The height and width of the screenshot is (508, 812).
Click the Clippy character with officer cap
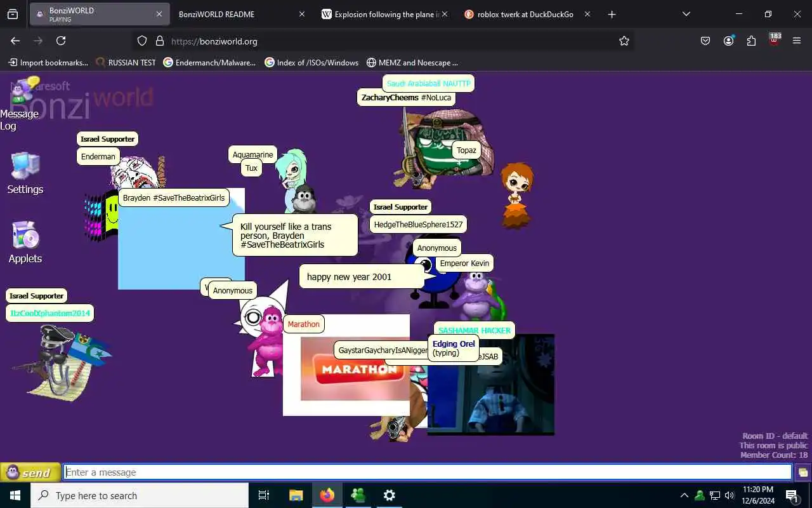pyautogui.click(x=60, y=362)
